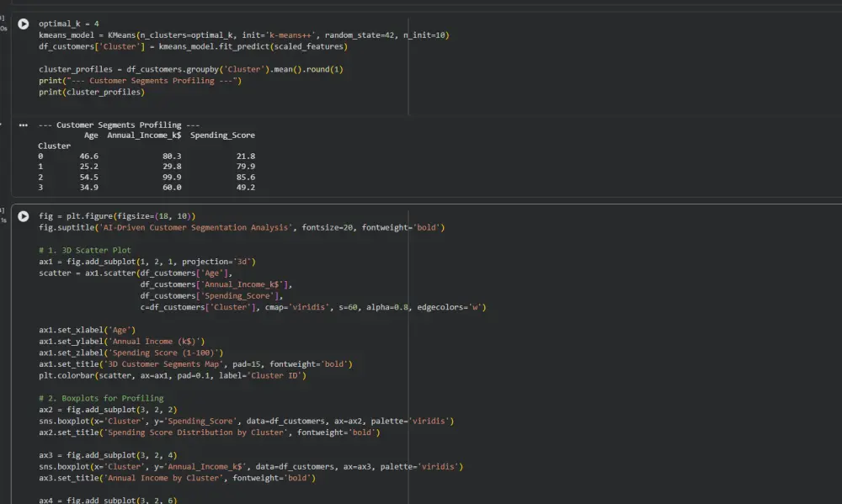Click the 'Annual_Income_k$' output column header
Viewport: 842px width, 504px height.
(x=144, y=135)
